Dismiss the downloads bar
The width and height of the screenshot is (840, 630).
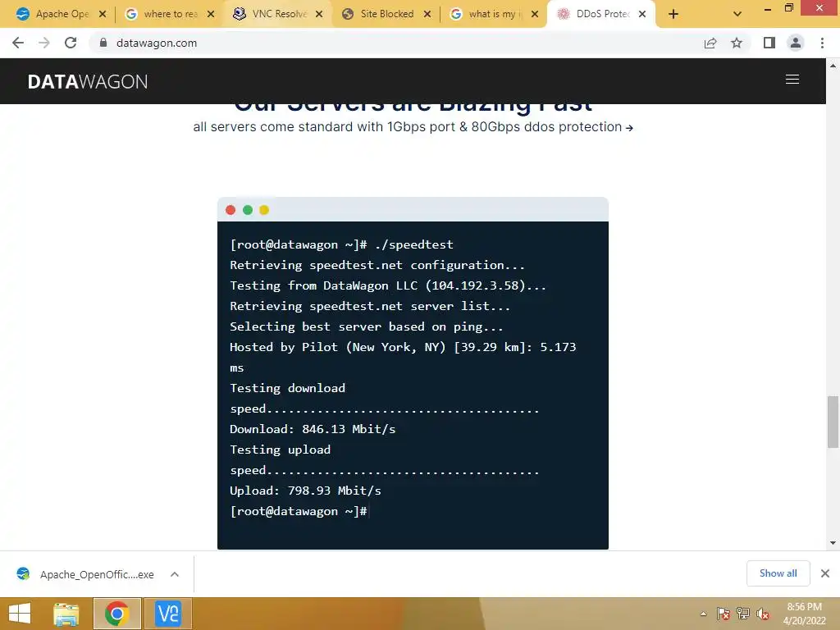coord(825,573)
